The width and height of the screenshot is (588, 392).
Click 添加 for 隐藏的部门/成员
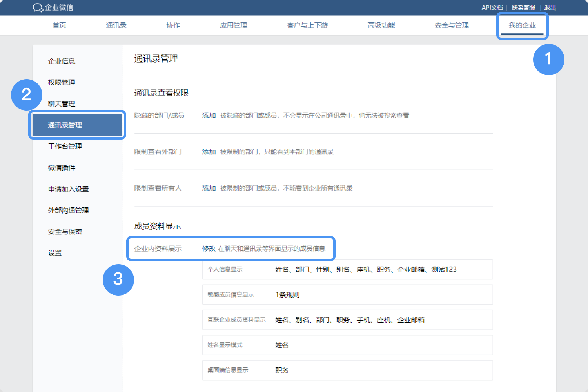209,116
